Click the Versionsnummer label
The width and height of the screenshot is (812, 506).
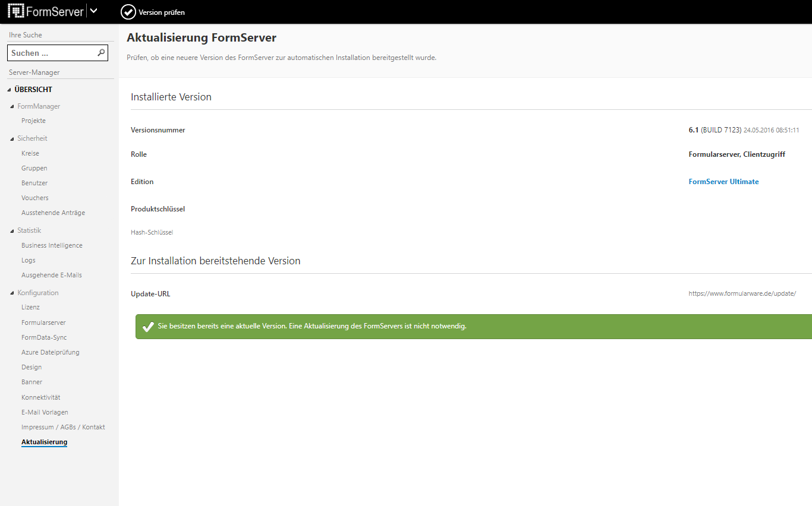pos(158,130)
